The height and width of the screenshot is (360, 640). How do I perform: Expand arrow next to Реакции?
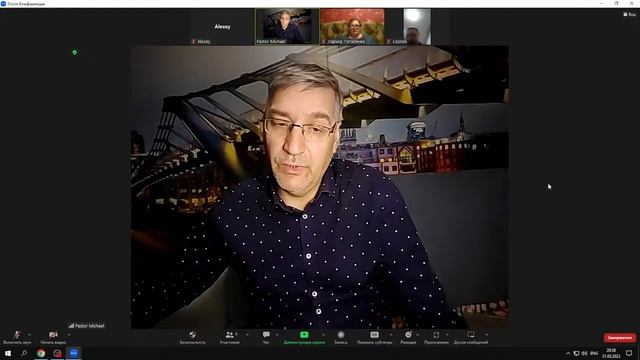coord(418,335)
